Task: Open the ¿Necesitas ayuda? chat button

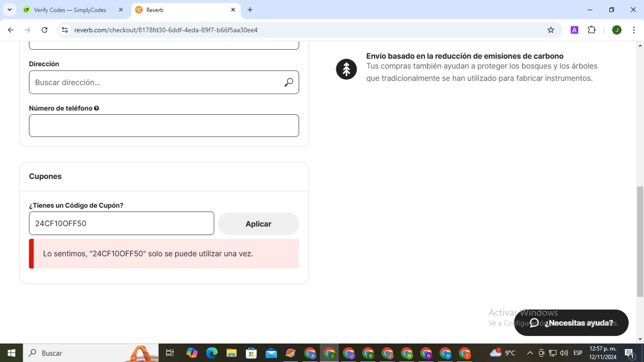Action: coord(571,323)
